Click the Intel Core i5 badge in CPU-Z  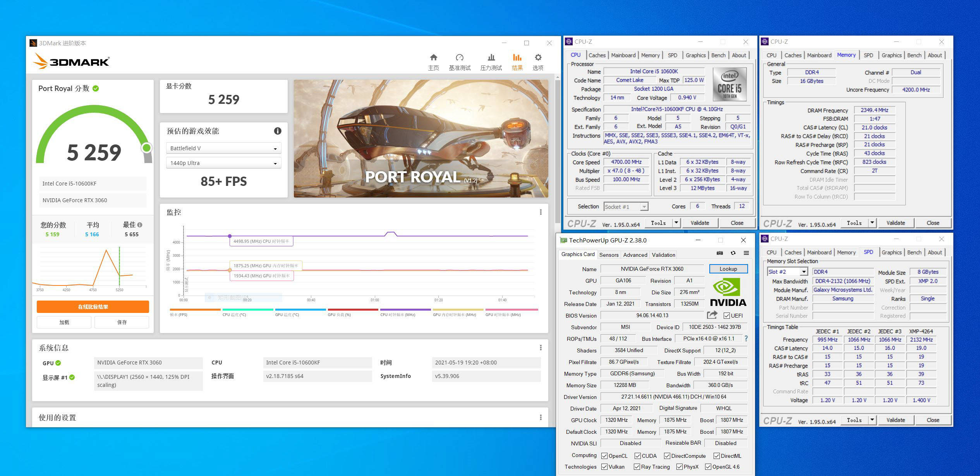729,85
